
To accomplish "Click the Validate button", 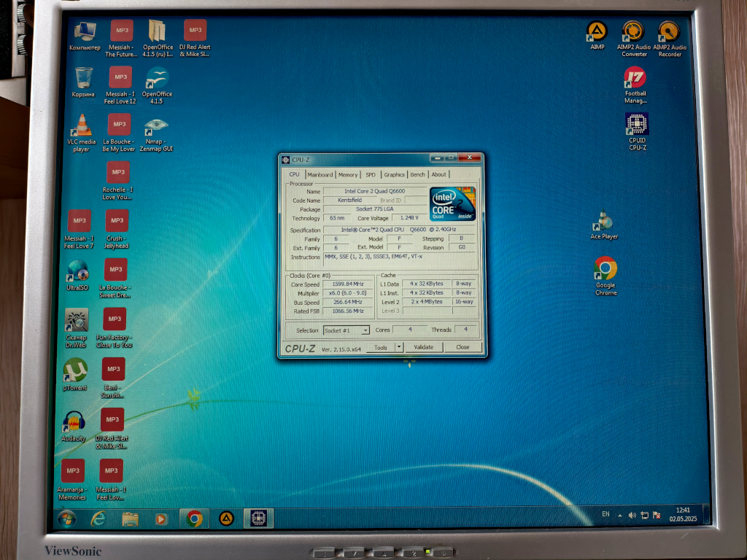I will pyautogui.click(x=424, y=347).
